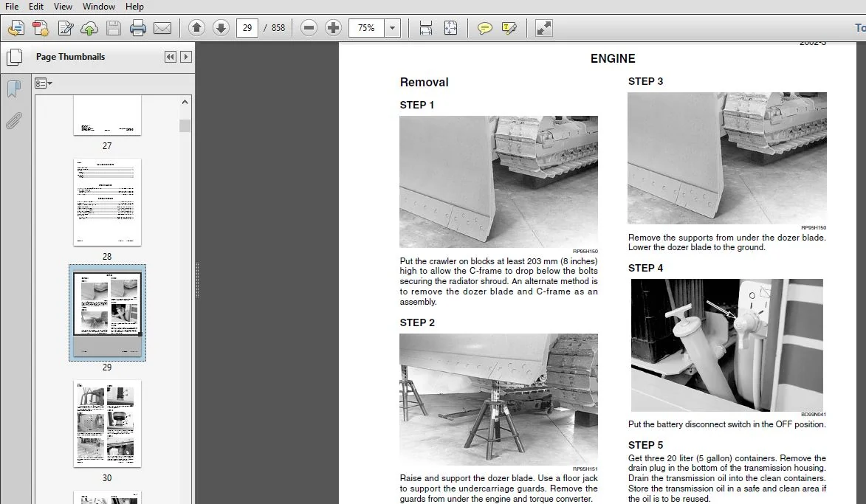The height and width of the screenshot is (504, 866).
Task: Expand the Page Thumbnails pane arrow
Action: [x=186, y=57]
